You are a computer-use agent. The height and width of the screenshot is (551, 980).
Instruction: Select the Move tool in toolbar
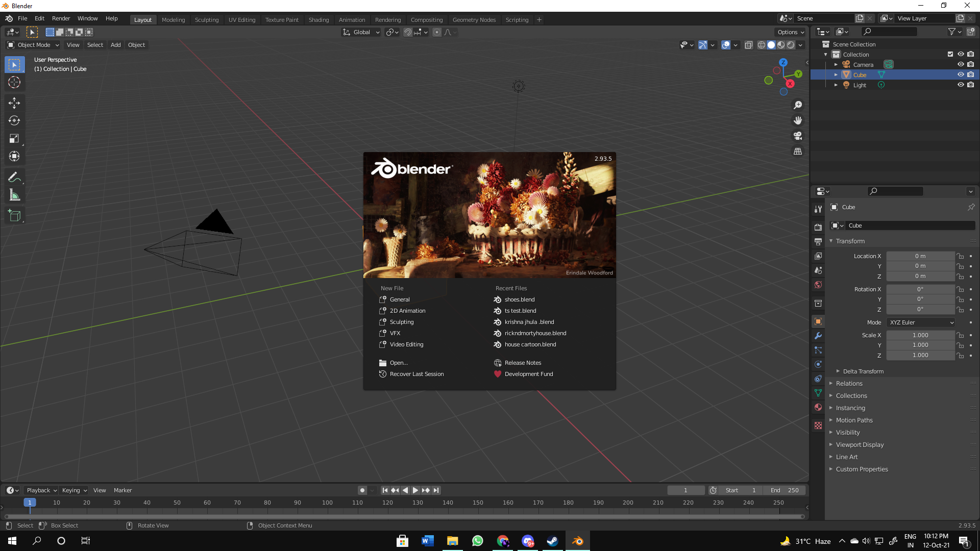[14, 103]
